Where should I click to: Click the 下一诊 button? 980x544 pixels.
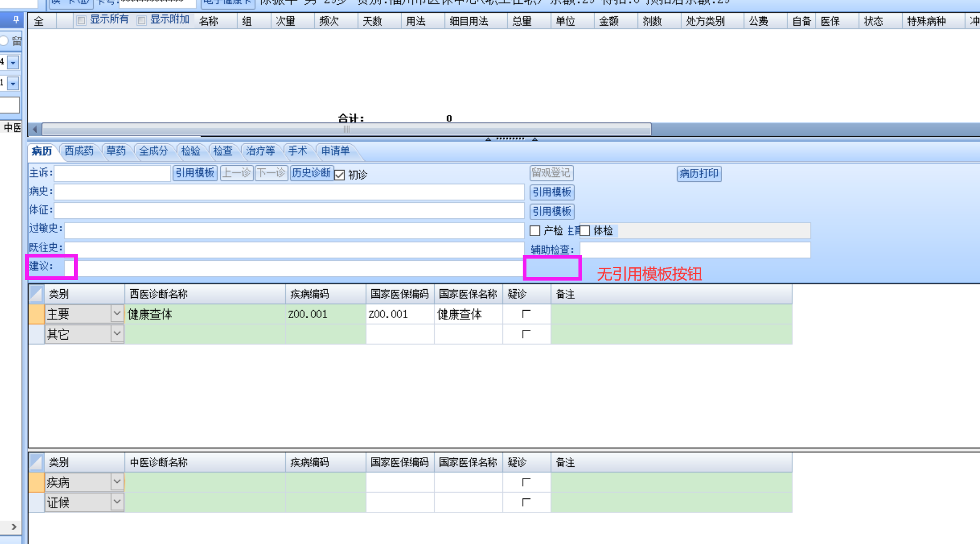[x=271, y=173]
